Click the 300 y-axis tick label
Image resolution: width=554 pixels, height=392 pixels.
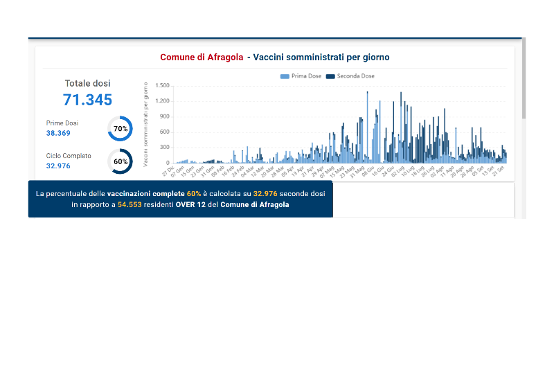point(165,147)
